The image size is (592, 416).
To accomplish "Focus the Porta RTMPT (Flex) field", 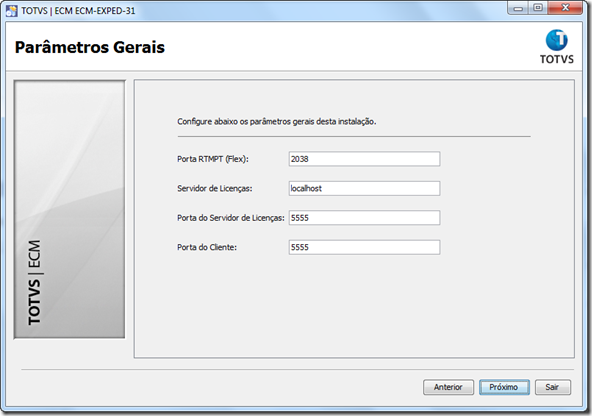I will coord(364,159).
